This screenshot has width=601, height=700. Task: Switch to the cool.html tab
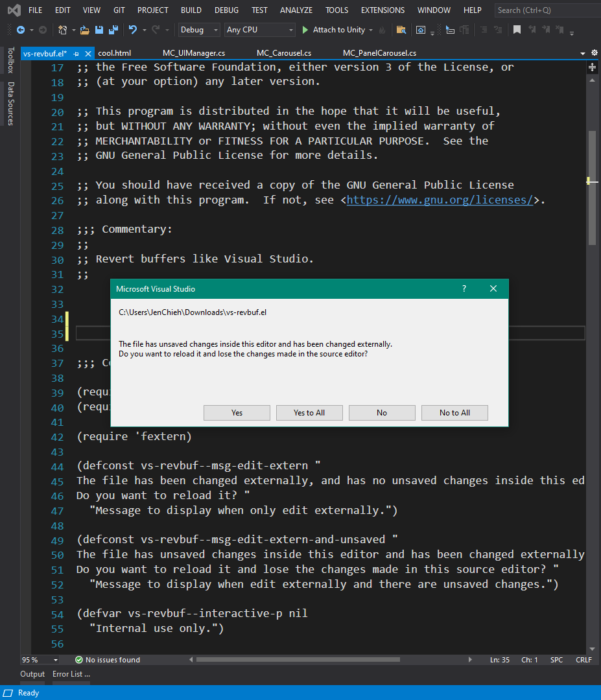click(115, 53)
